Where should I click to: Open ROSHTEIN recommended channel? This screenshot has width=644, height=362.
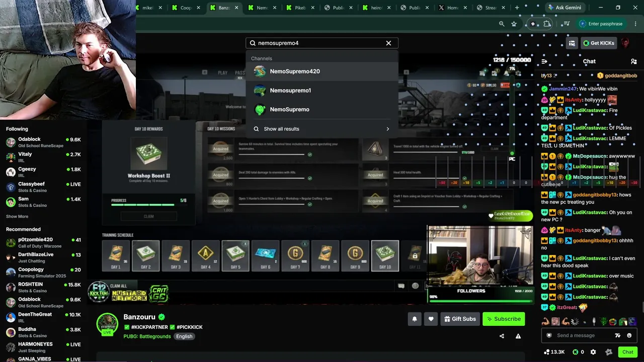[43, 288]
